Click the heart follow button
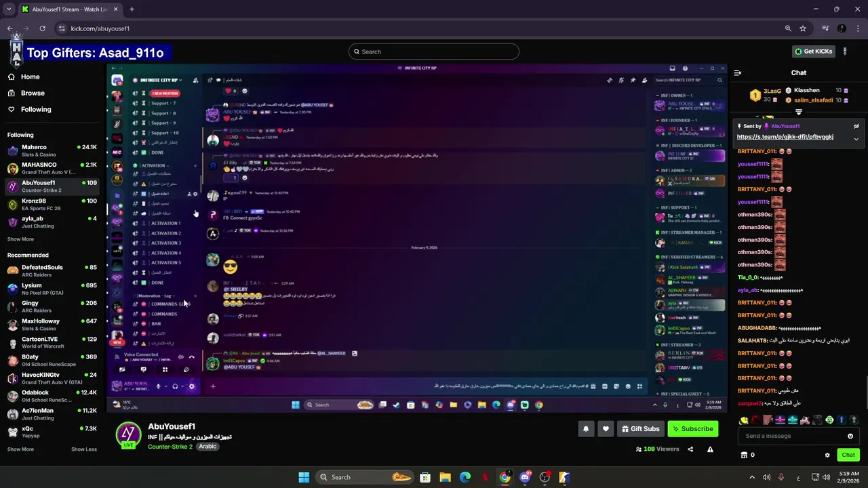This screenshot has height=488, width=868. tap(606, 428)
